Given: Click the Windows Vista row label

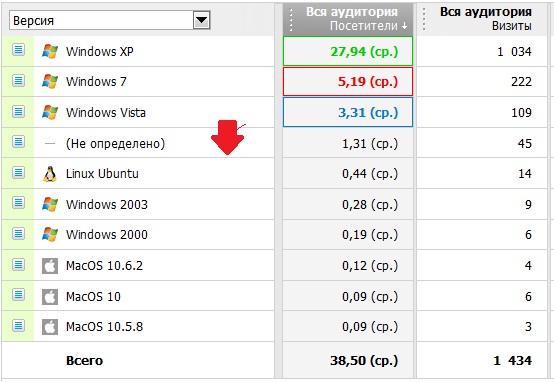Looking at the screenshot, I should point(106,112).
